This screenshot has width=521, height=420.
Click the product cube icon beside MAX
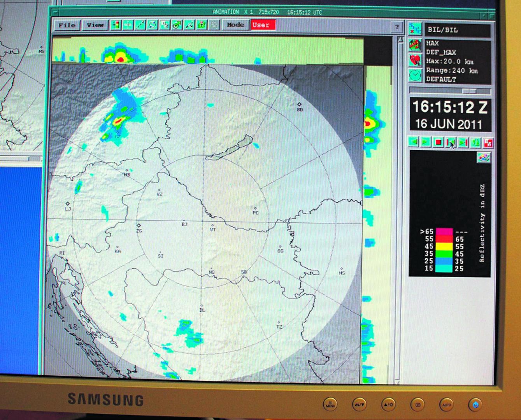415,45
